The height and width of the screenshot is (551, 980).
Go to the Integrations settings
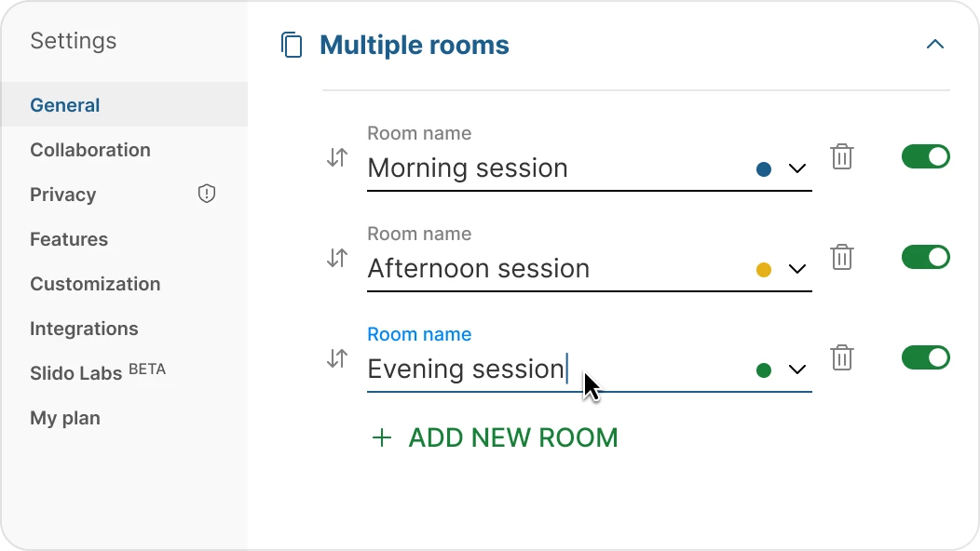tap(84, 329)
